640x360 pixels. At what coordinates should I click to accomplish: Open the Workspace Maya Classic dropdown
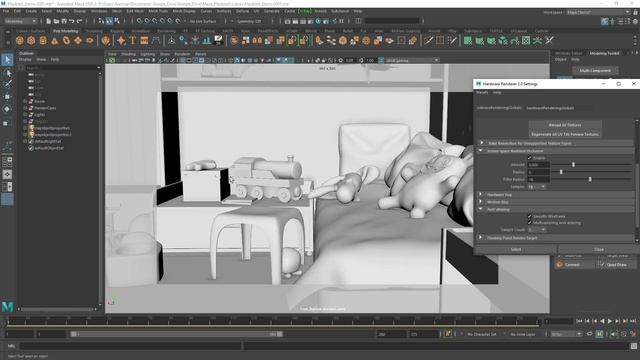(598, 12)
